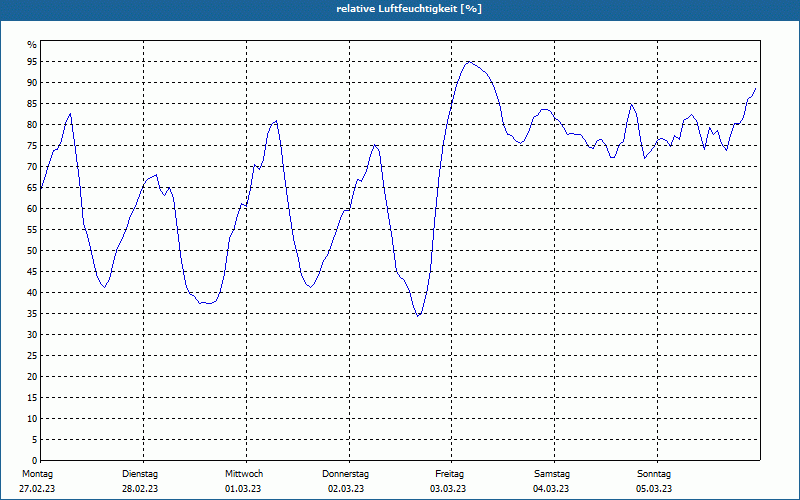Click the '95' y-axis value
This screenshot has height=500, width=800.
click(32, 62)
